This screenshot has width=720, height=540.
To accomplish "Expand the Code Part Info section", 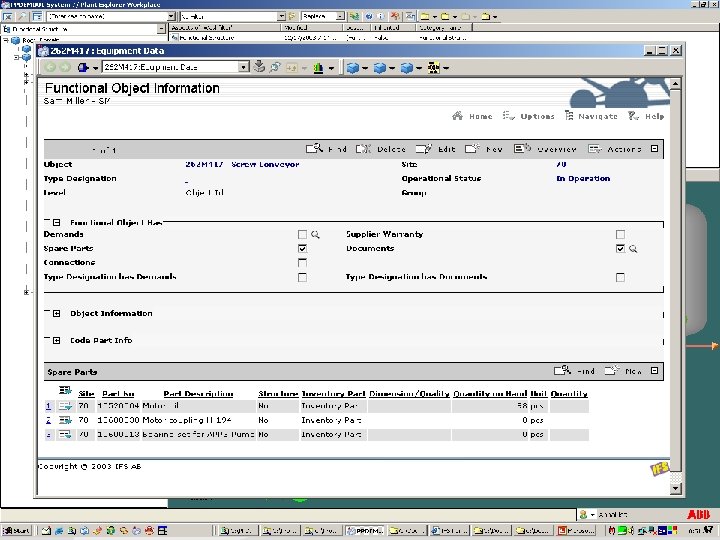I will 56,341.
